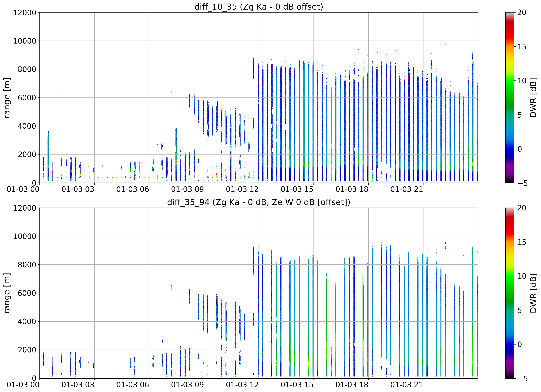Click the top plot x-tick '01-03 12'
The width and height of the screenshot is (541, 392).
coord(242,189)
